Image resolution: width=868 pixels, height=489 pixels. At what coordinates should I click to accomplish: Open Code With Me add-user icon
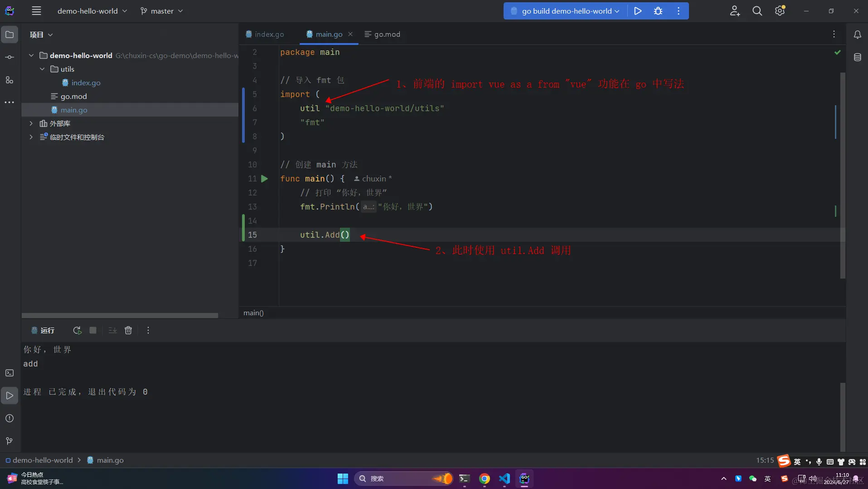coord(735,11)
